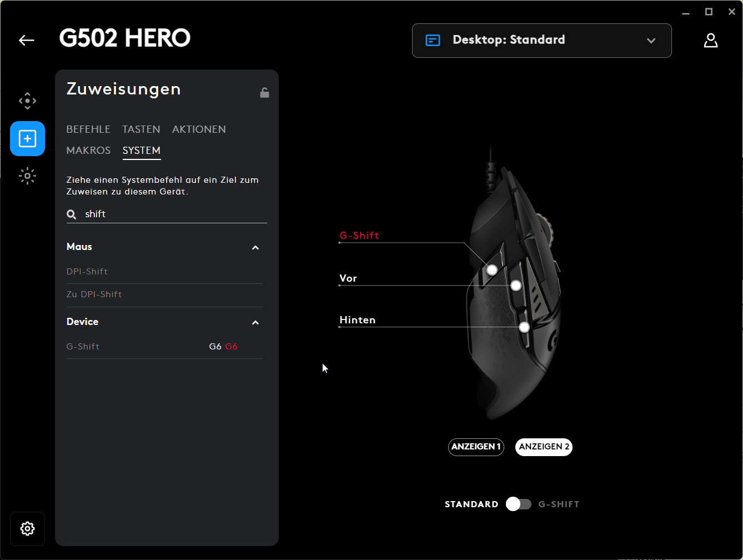Select the assignments plus sidebar icon
Screen dimensions: 743x560
coord(27,138)
